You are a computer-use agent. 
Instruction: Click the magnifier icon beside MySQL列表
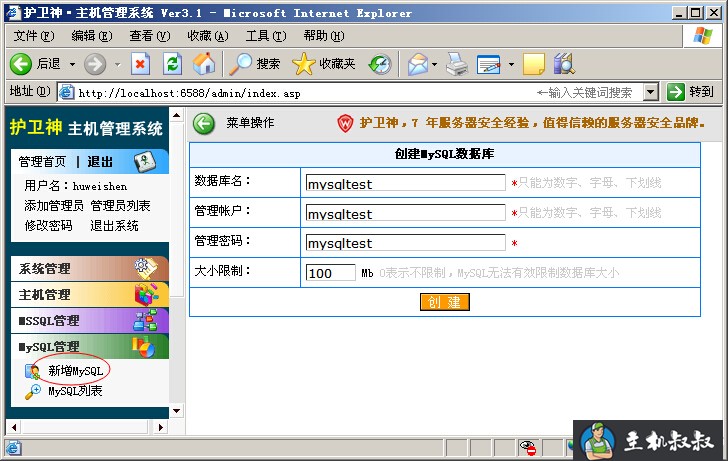pos(32,392)
